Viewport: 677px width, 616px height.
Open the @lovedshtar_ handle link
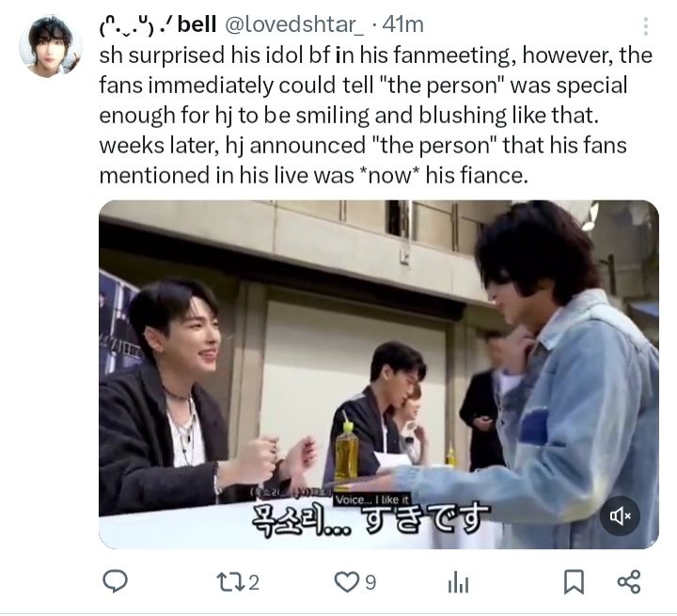pos(294,25)
